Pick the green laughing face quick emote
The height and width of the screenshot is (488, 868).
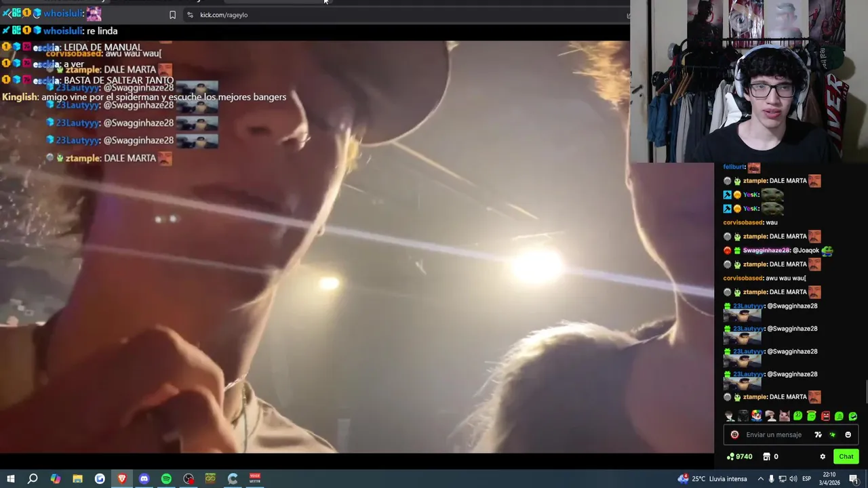coord(852,416)
